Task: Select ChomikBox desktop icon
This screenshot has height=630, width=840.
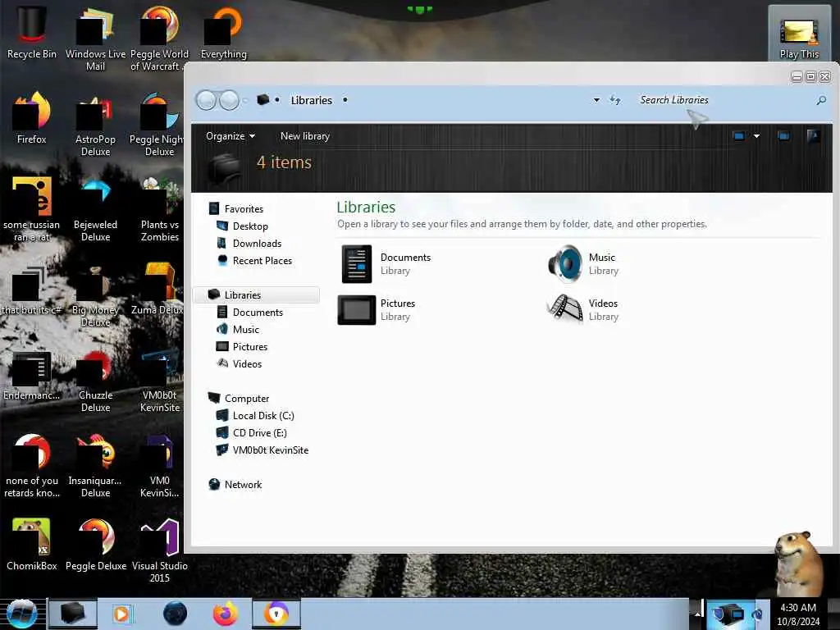Action: [x=32, y=544]
